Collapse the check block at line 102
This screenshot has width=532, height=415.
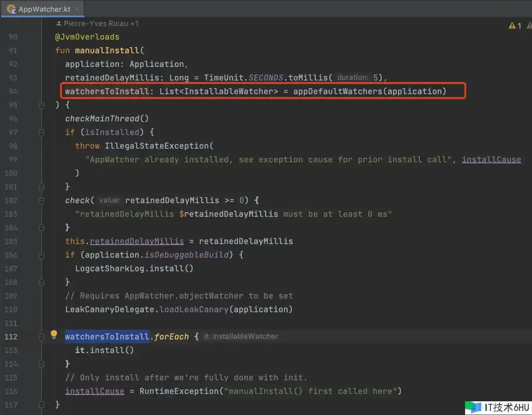[42, 201]
